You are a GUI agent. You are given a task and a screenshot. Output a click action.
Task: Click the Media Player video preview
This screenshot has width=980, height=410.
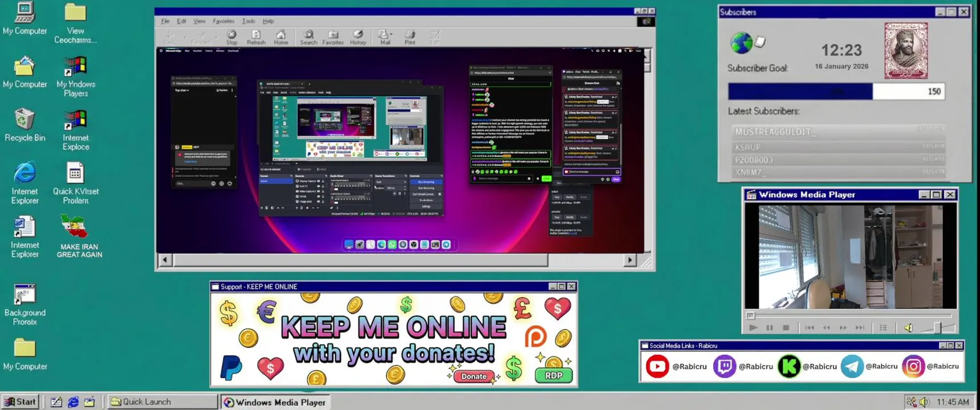[x=850, y=257]
